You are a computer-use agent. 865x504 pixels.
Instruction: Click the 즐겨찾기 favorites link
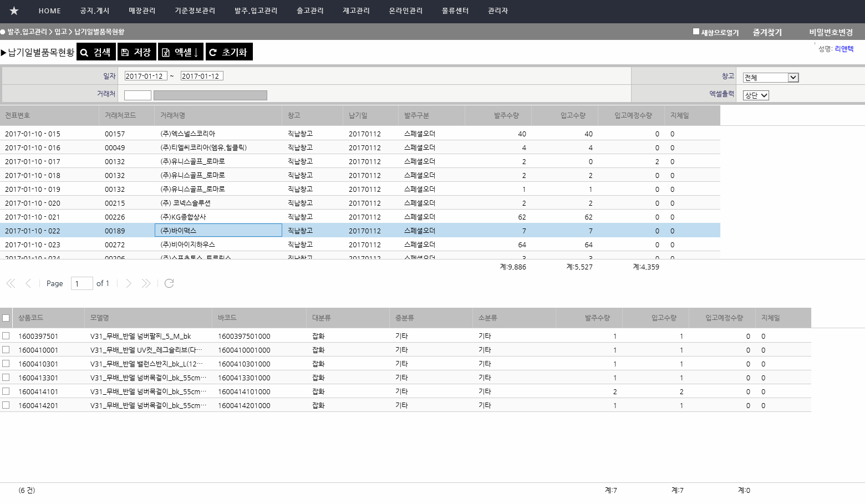(x=767, y=32)
